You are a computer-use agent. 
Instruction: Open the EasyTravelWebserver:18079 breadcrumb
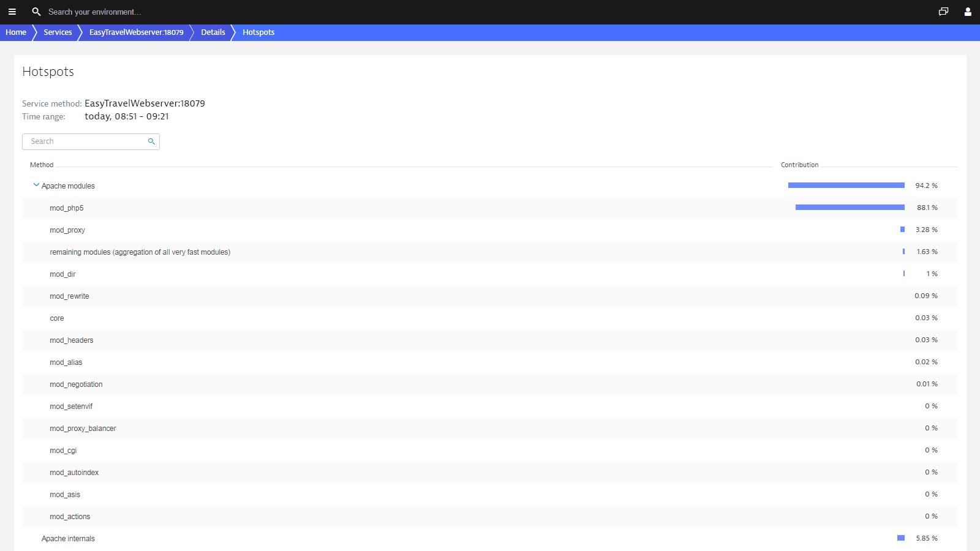136,32
